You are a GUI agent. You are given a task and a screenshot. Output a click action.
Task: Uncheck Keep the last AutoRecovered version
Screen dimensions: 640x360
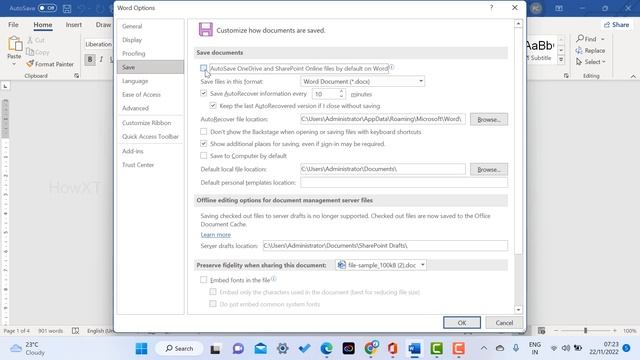213,106
